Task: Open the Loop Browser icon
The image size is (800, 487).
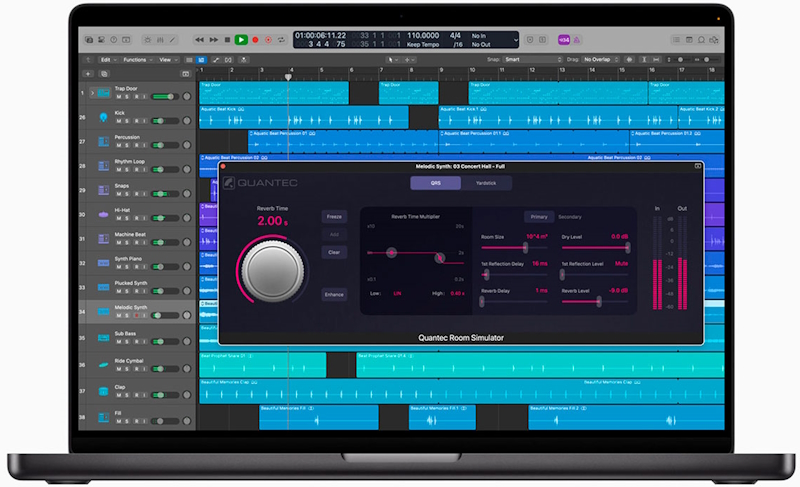Action: pyautogui.click(x=702, y=40)
